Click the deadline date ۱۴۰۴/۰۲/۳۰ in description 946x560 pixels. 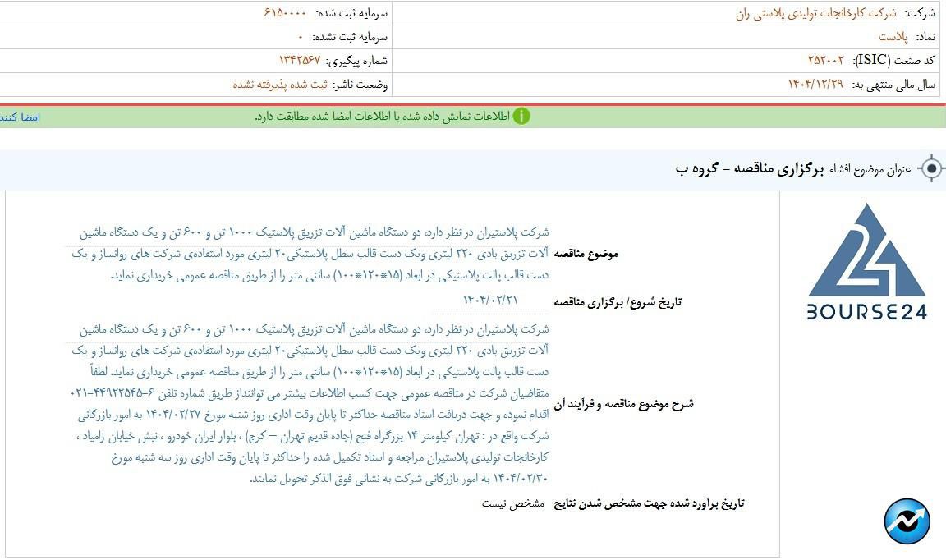point(520,479)
